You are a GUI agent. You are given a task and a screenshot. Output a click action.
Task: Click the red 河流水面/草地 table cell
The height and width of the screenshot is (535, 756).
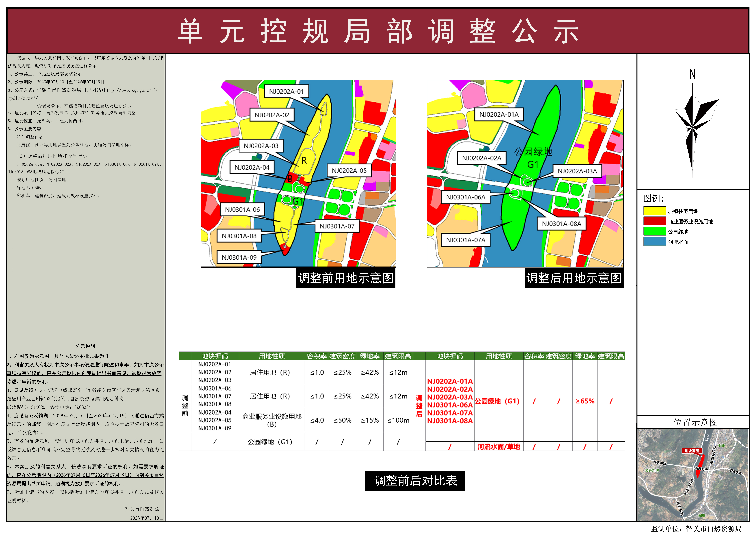[499, 447]
